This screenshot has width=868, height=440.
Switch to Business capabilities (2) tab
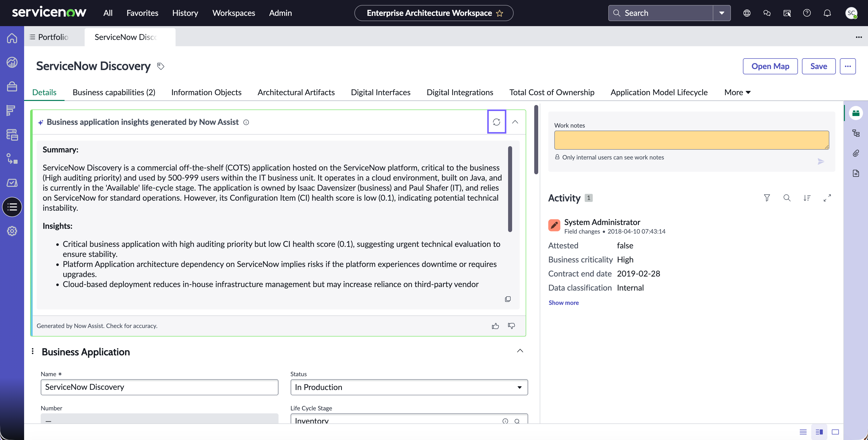[114, 92]
